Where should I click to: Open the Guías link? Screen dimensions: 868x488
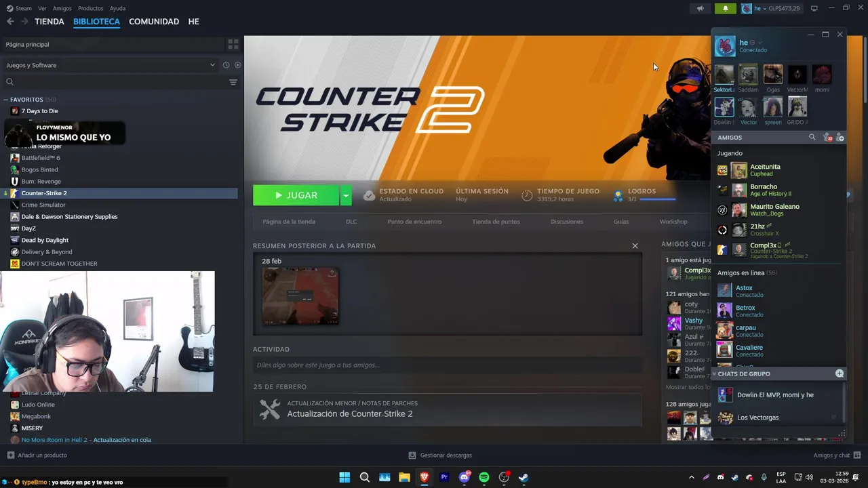[x=621, y=222]
